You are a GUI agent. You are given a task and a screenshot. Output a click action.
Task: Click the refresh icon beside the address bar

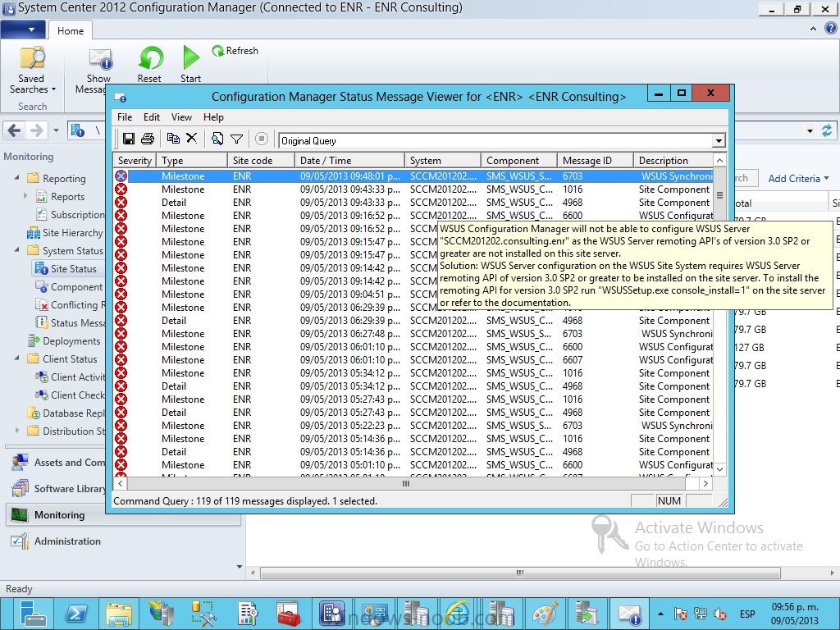827,130
